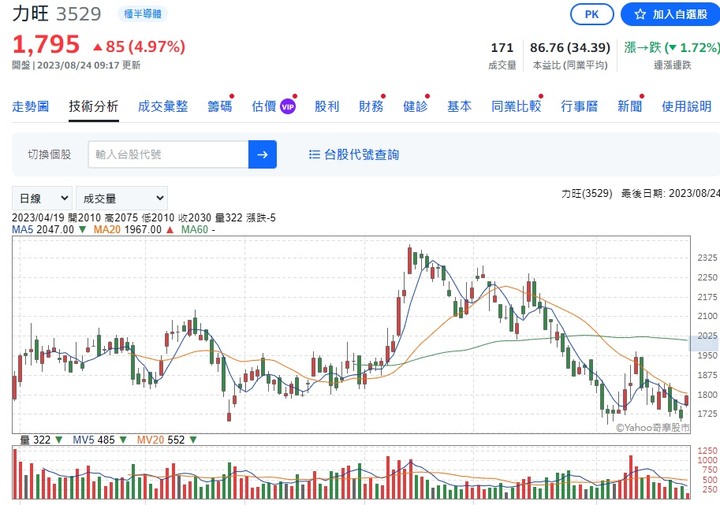This screenshot has width=720, height=505.
Task: Click the blue arrow search submit button
Action: (x=262, y=154)
